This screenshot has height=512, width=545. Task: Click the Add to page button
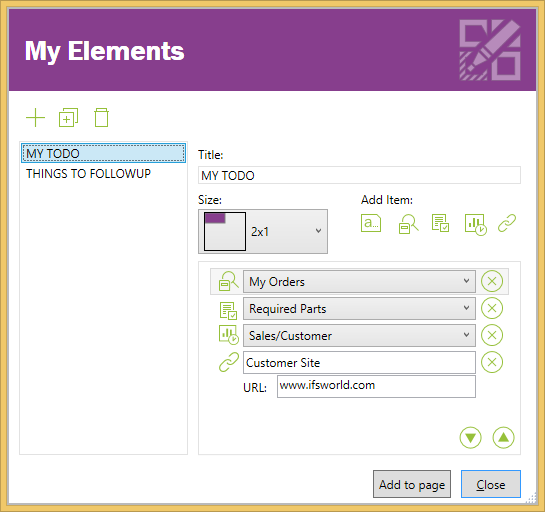point(412,484)
